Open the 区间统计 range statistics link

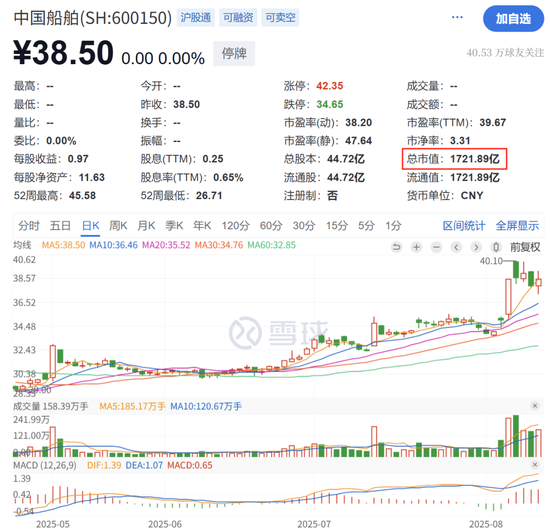pyautogui.click(x=464, y=226)
